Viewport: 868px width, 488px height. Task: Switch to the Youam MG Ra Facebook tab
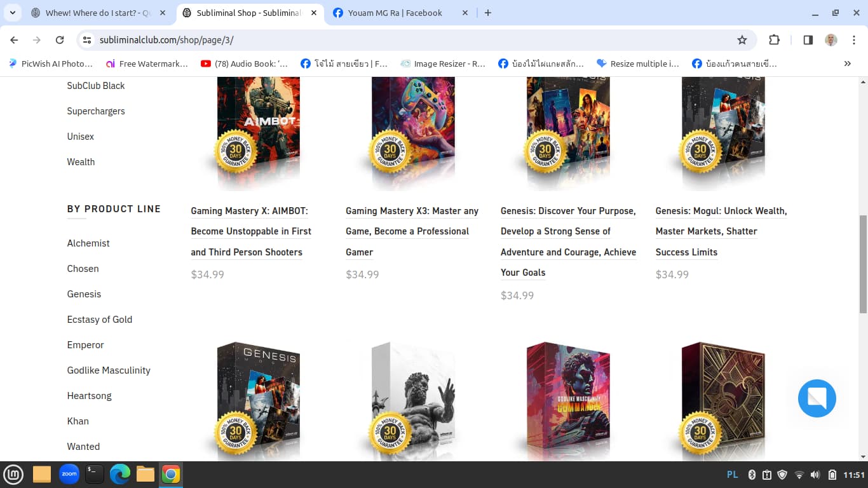[x=394, y=13]
